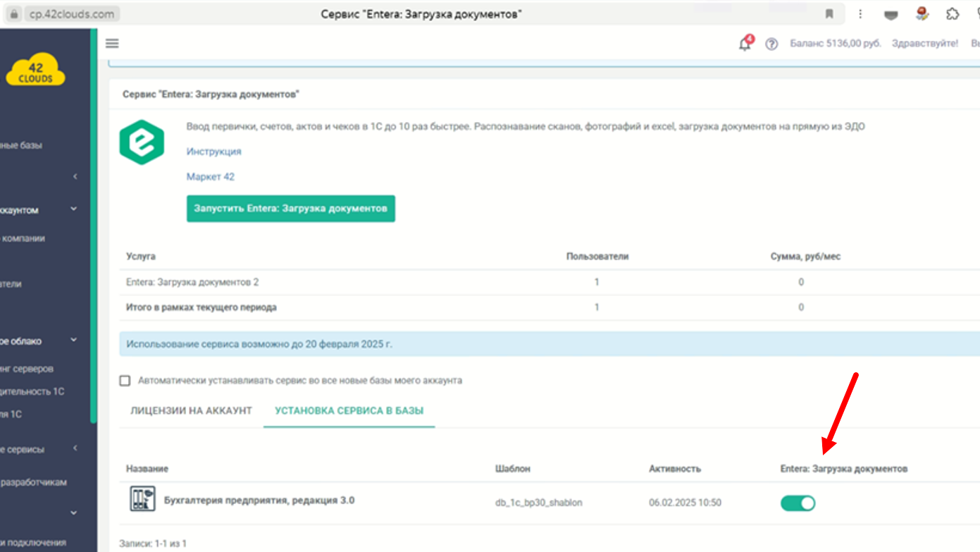Select the 06.02.2025 10:50 activity date
This screenshot has width=980, height=552.
[x=685, y=503]
